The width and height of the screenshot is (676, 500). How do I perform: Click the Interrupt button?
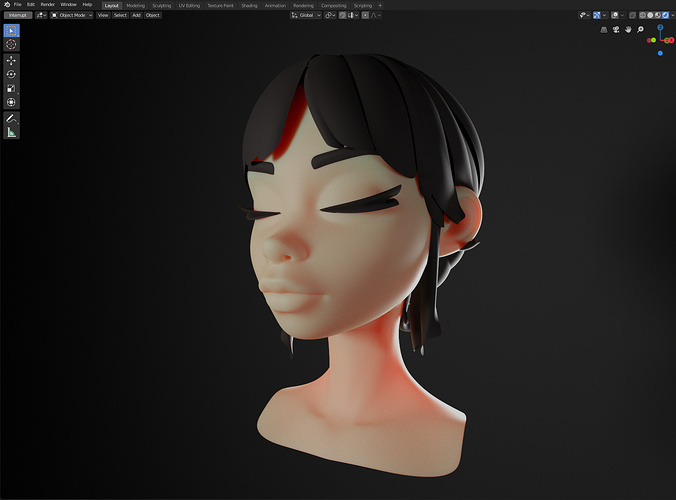pyautogui.click(x=18, y=15)
